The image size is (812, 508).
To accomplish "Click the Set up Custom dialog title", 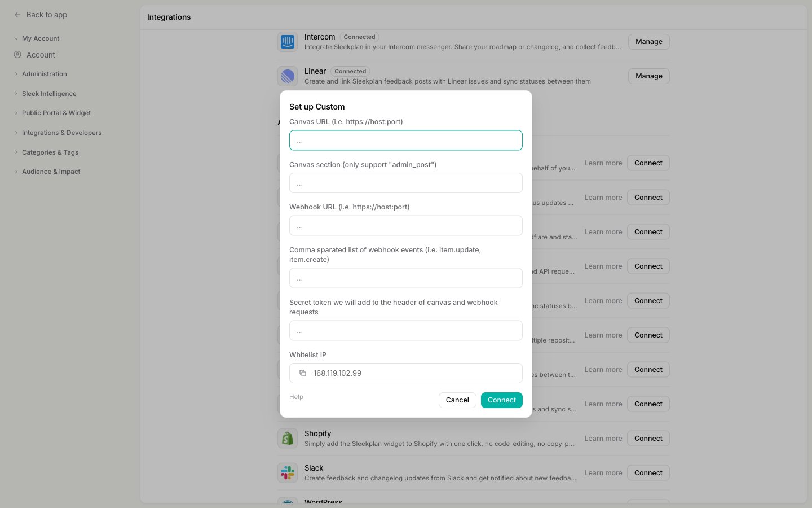I will [317, 107].
